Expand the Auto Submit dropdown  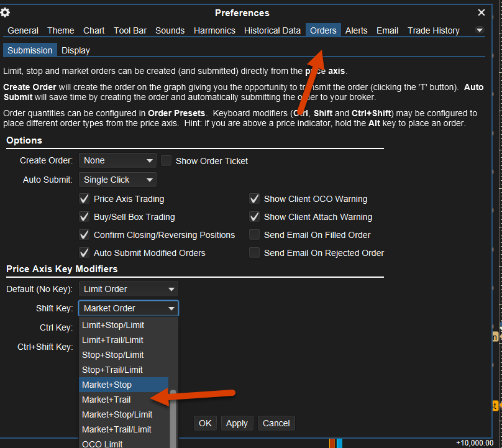117,180
